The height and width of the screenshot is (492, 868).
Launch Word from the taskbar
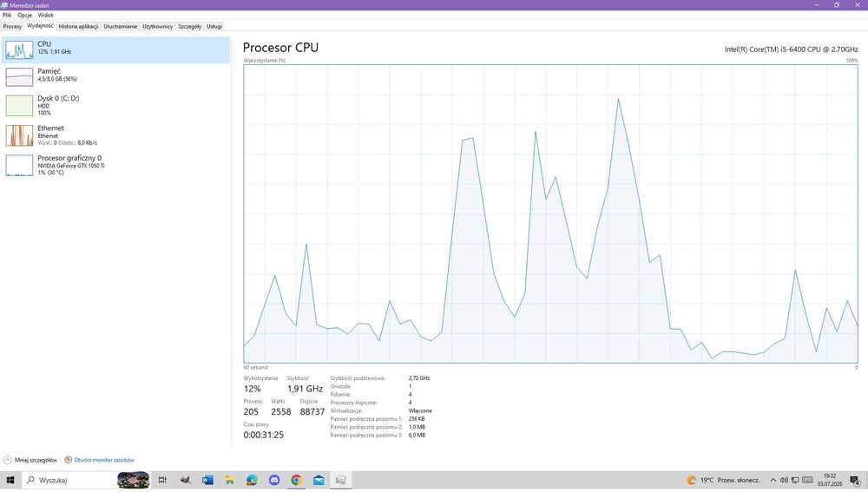[207, 480]
